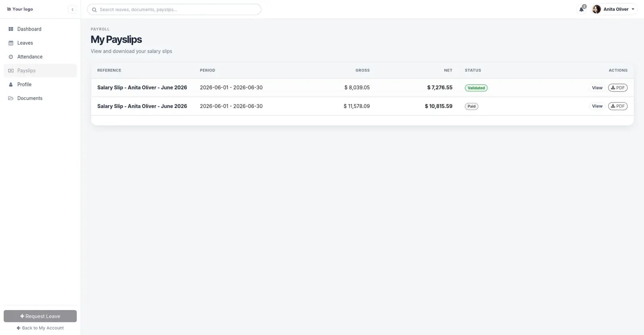Click the Request Leave button
Screen dimensions: 644x335
(40, 316)
